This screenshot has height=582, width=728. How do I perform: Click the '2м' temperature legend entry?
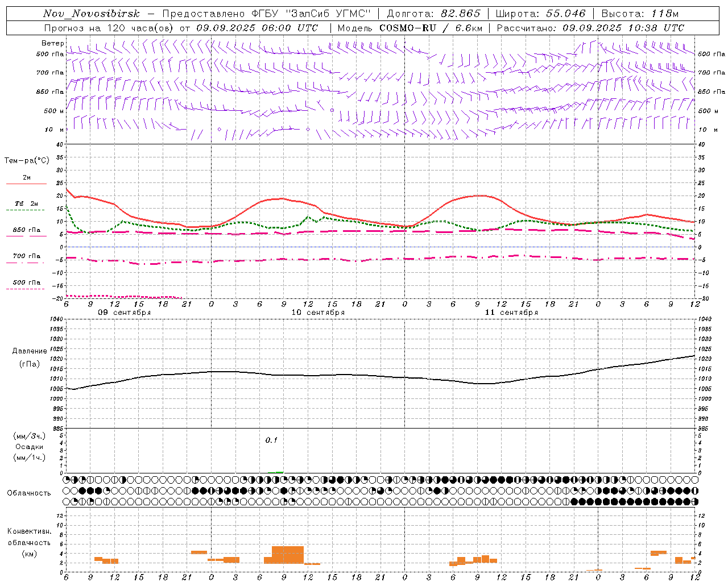click(27, 178)
